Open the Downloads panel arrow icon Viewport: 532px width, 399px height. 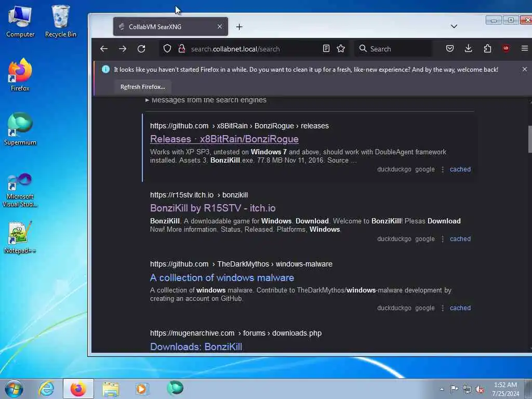[468, 48]
